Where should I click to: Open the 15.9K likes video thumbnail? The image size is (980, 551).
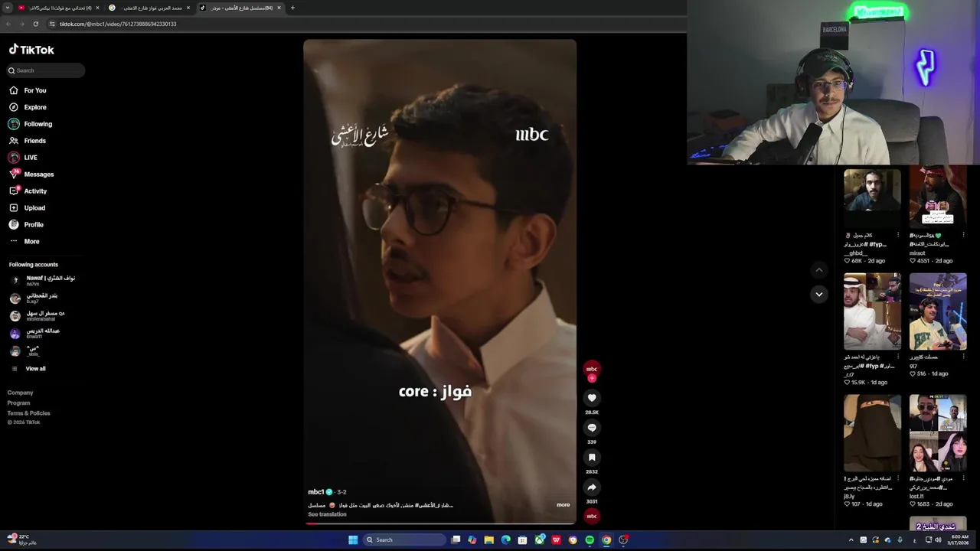(872, 311)
